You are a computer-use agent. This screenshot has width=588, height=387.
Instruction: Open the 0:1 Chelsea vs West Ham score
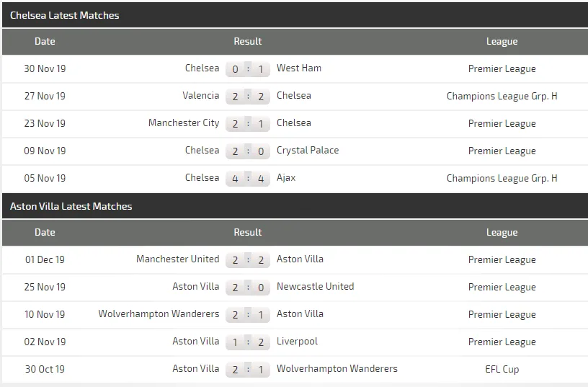pyautogui.click(x=248, y=69)
